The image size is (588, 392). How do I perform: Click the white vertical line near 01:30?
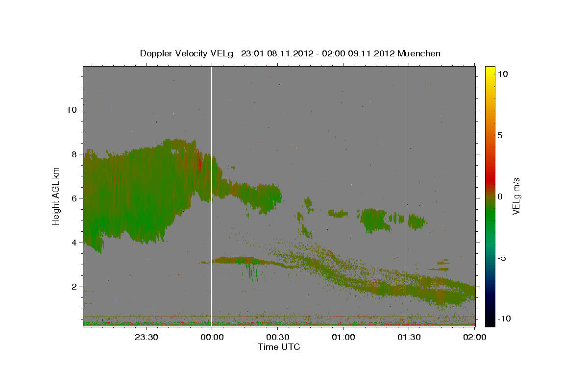point(406,196)
